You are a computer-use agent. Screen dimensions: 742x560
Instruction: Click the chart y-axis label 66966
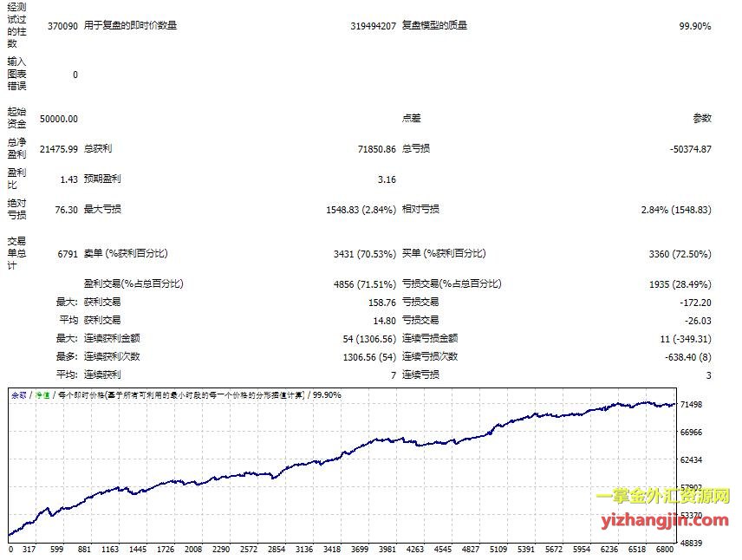click(x=691, y=433)
